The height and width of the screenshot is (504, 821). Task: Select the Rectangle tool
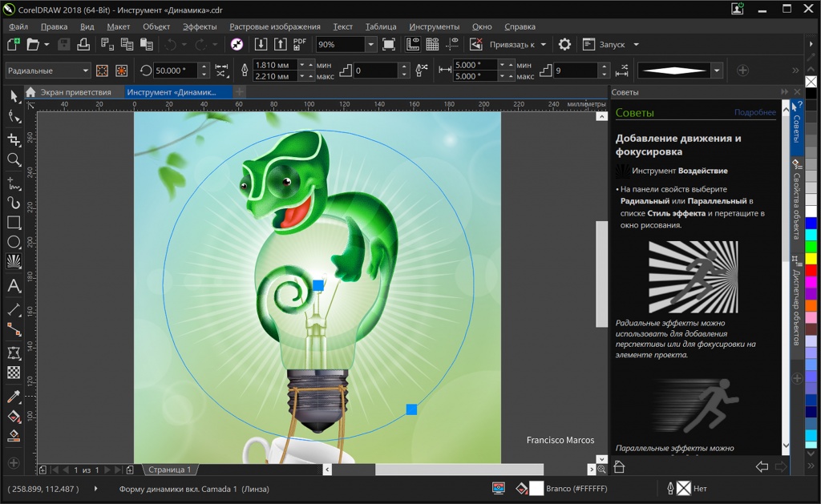(14, 223)
